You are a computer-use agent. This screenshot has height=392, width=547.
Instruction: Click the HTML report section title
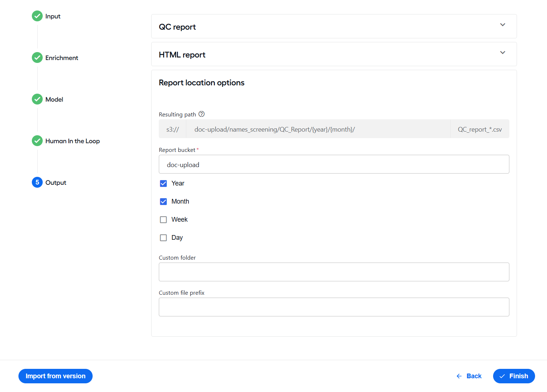coord(182,55)
